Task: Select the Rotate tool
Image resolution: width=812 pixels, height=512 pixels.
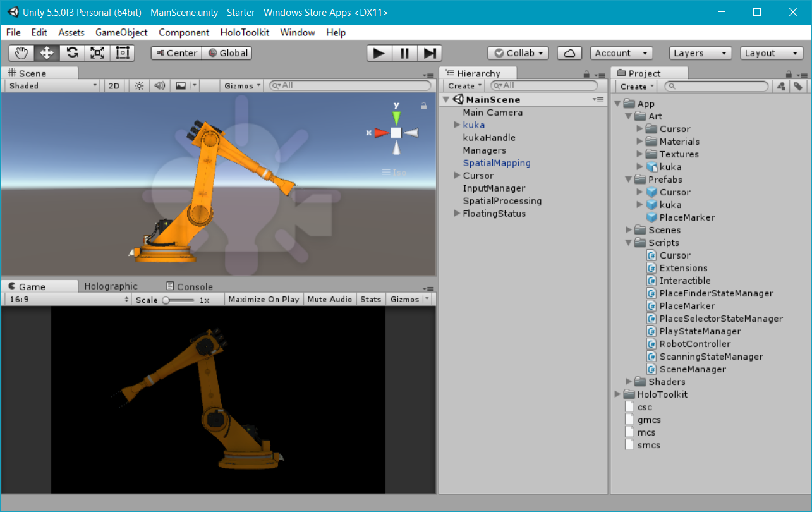Action: tap(72, 53)
